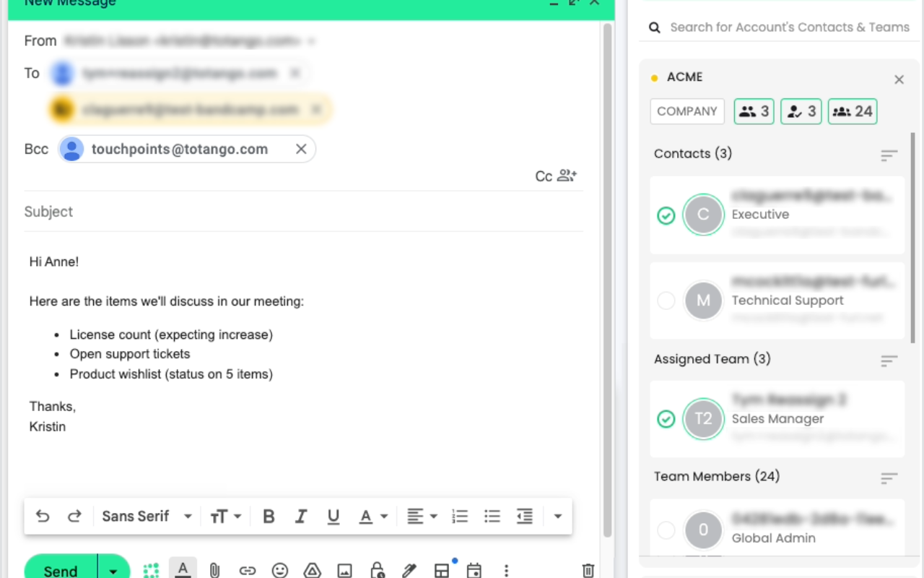Toggle italic formatting

click(x=301, y=516)
